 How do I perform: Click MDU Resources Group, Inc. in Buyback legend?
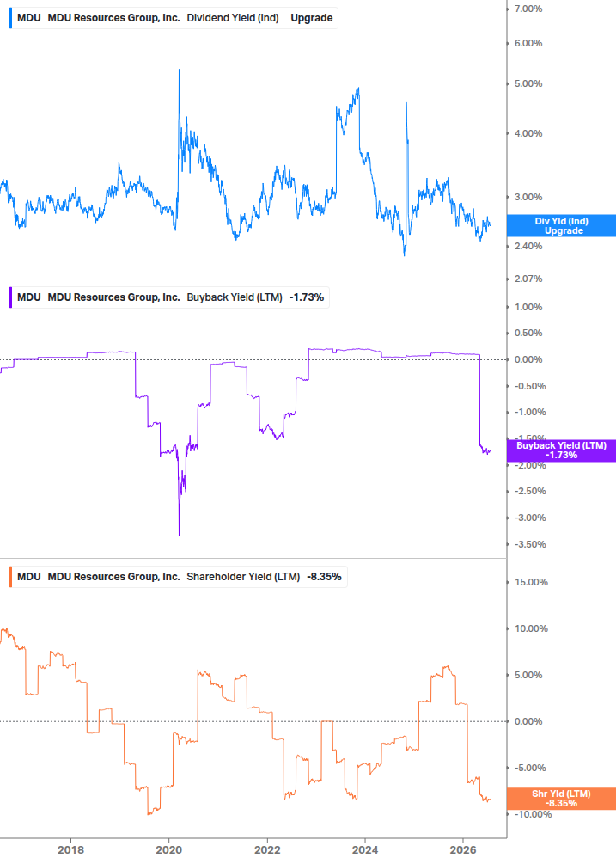(114, 297)
